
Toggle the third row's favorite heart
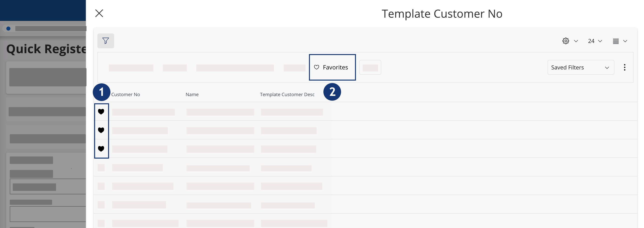[101, 149]
